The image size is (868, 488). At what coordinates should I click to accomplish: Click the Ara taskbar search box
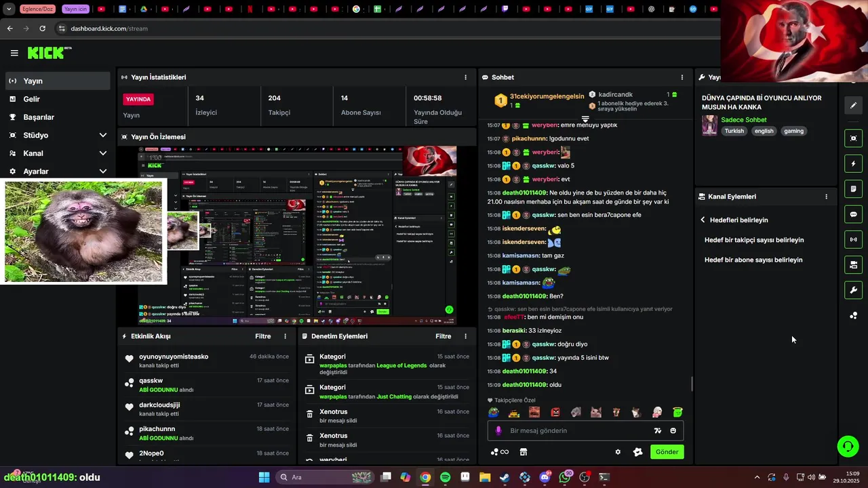point(325,477)
